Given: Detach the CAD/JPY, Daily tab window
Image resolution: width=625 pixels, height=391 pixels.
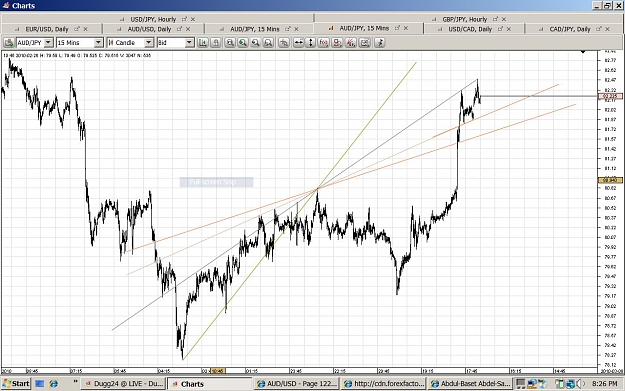Looking at the screenshot, I should point(599,29).
